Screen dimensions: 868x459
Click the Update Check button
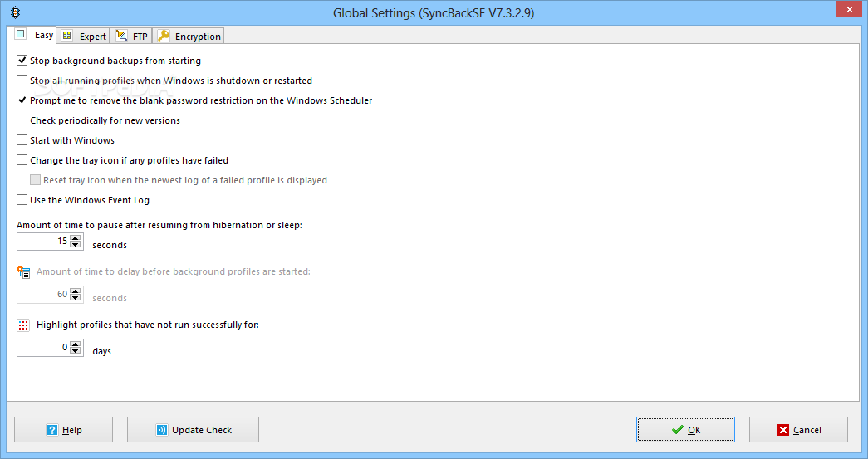coord(194,430)
